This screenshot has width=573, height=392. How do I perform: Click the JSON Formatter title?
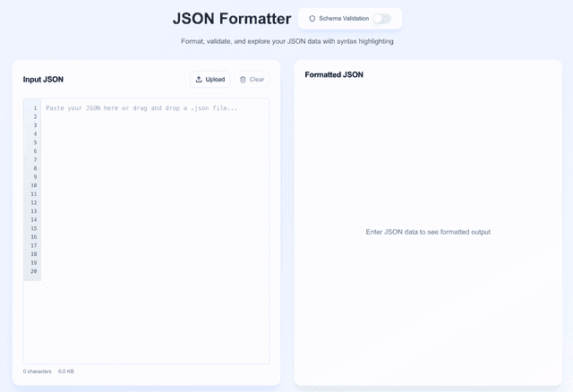pos(232,19)
